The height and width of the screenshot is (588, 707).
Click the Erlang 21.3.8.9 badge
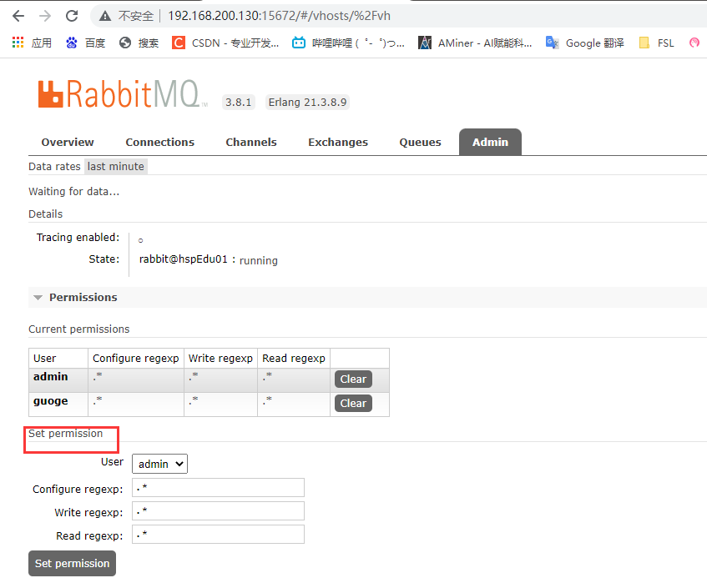pyautogui.click(x=307, y=103)
